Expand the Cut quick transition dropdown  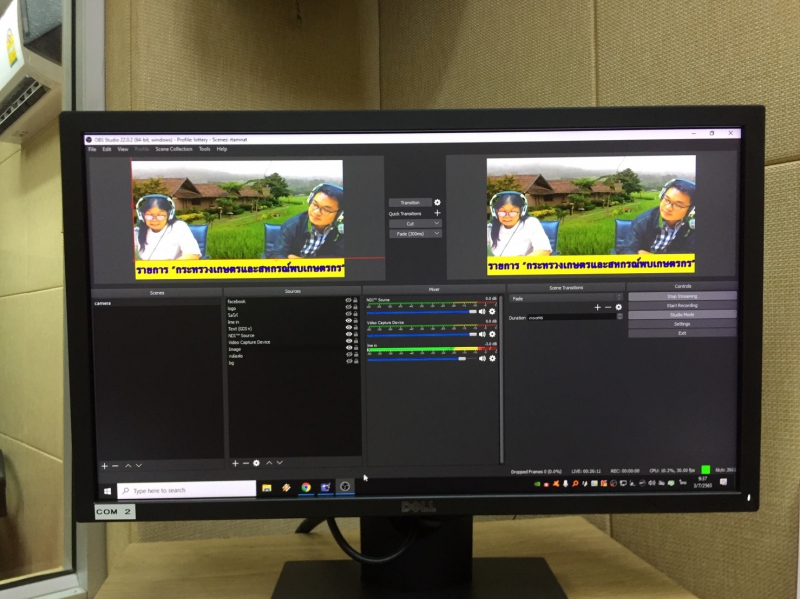click(415, 223)
